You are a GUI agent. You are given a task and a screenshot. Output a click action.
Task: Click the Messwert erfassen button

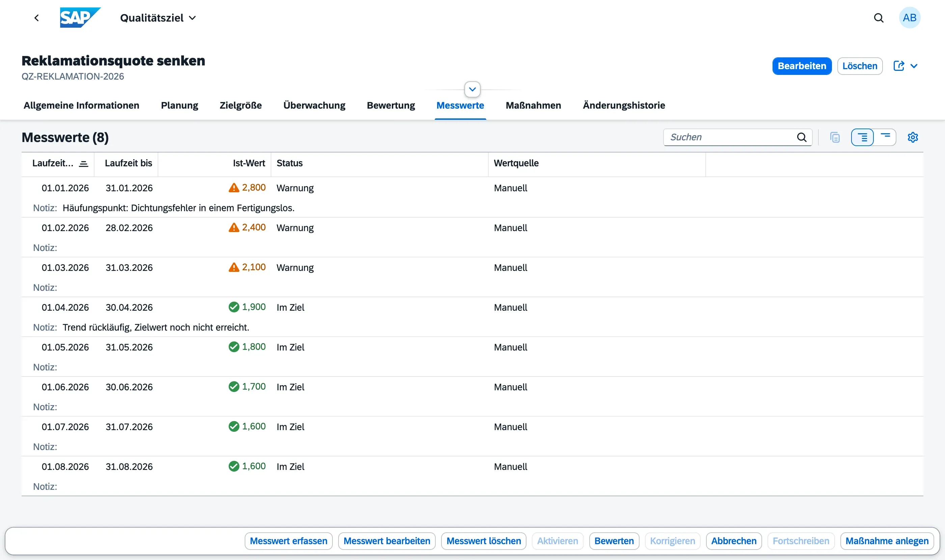(288, 541)
